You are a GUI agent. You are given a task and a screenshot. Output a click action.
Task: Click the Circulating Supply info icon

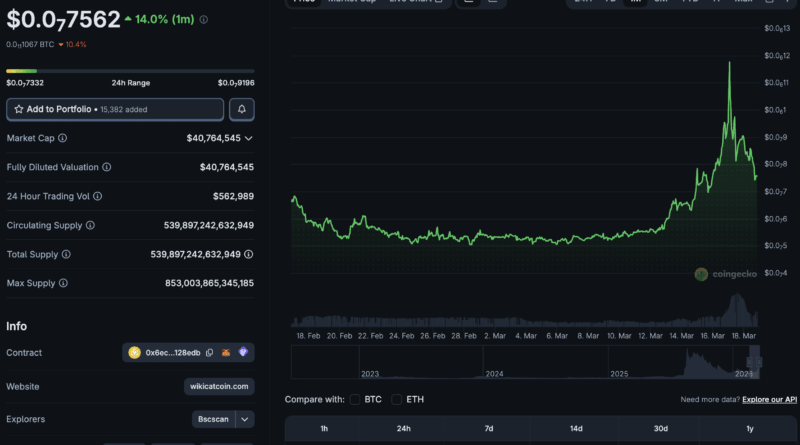click(90, 225)
